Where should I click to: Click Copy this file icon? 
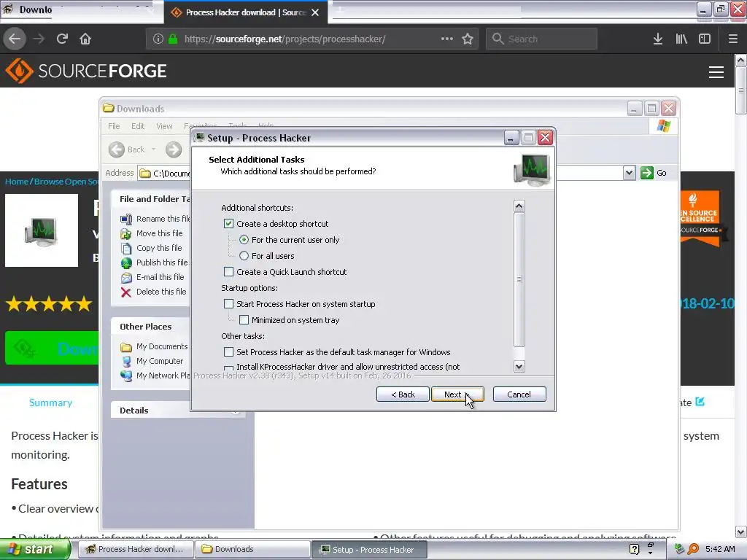pos(125,248)
